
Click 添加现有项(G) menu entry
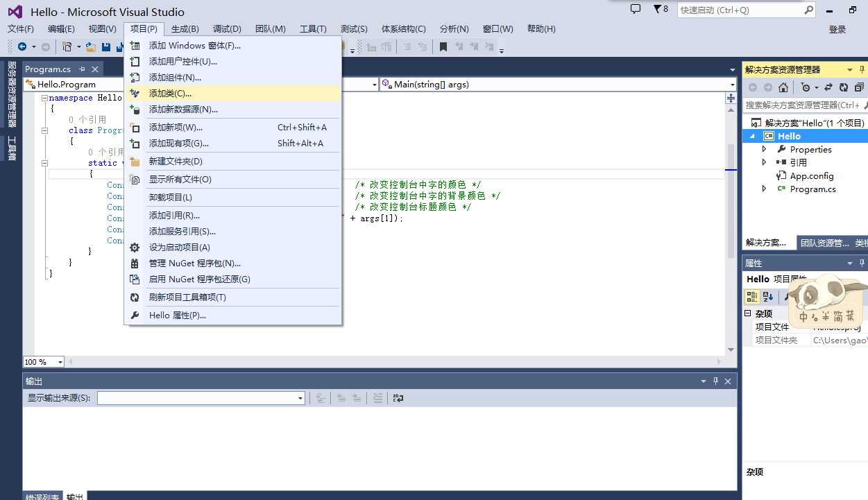[x=233, y=144]
